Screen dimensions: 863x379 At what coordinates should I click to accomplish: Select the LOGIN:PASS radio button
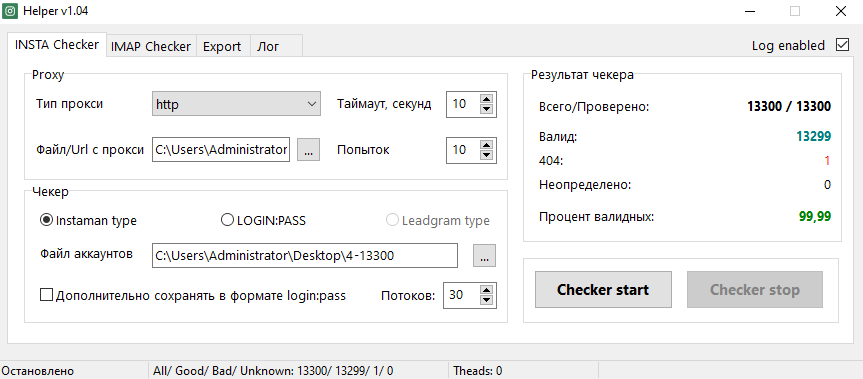point(264,221)
